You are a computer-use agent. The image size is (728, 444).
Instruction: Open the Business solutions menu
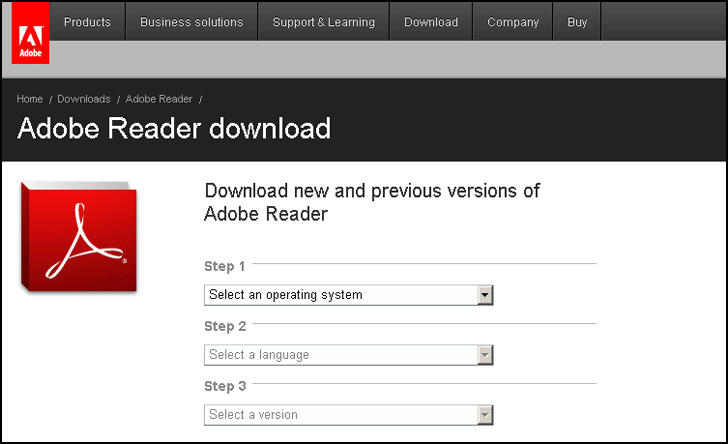click(191, 22)
